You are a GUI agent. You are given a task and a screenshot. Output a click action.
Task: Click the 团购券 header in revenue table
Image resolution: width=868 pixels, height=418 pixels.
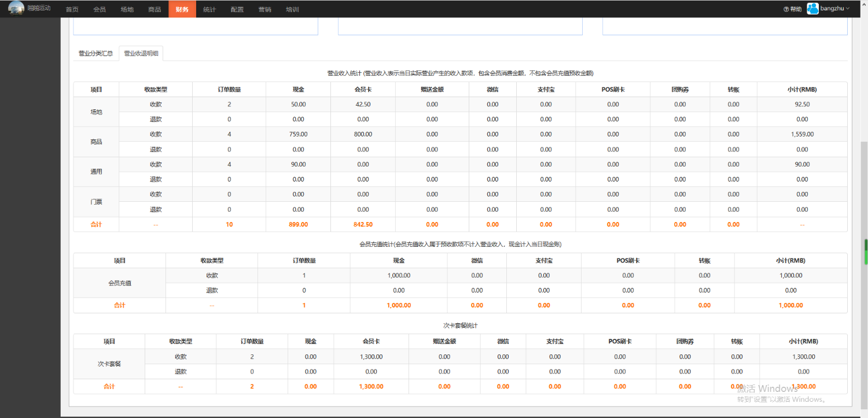click(680, 90)
